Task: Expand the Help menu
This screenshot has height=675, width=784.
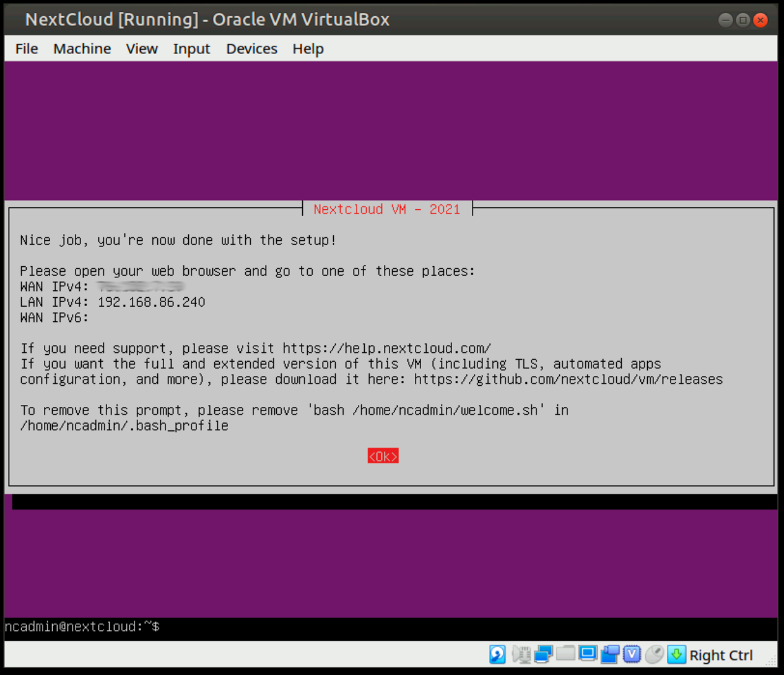Action: pyautogui.click(x=308, y=48)
